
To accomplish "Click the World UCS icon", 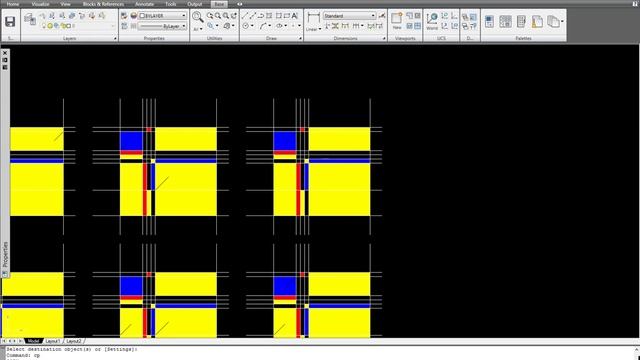I will (432, 18).
